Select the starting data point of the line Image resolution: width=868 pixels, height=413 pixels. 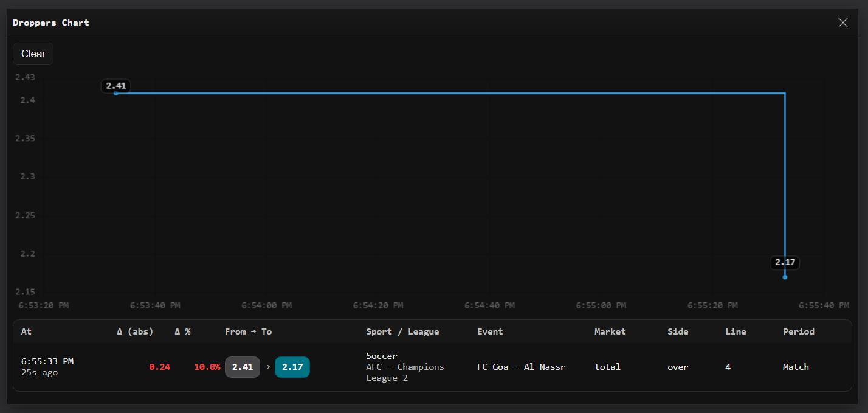115,94
